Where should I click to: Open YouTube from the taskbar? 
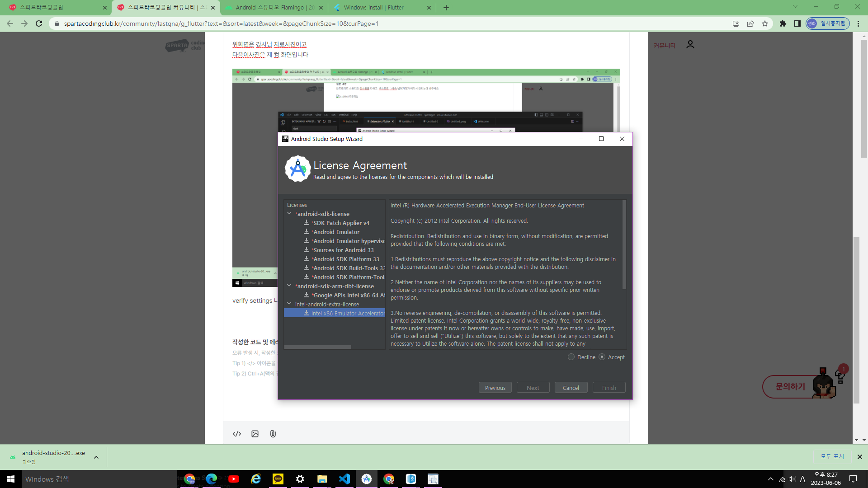coord(234,479)
